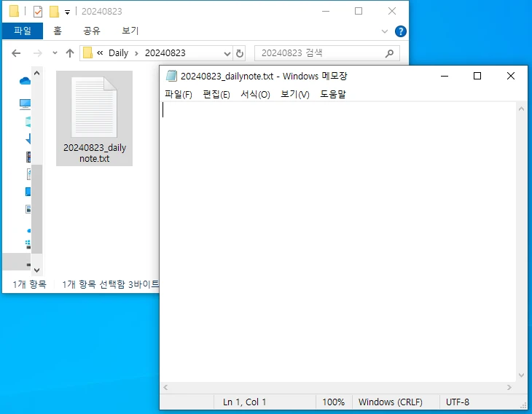Click Windows (CRLF) in status bar
The width and height of the screenshot is (532, 414).
coord(391,402)
